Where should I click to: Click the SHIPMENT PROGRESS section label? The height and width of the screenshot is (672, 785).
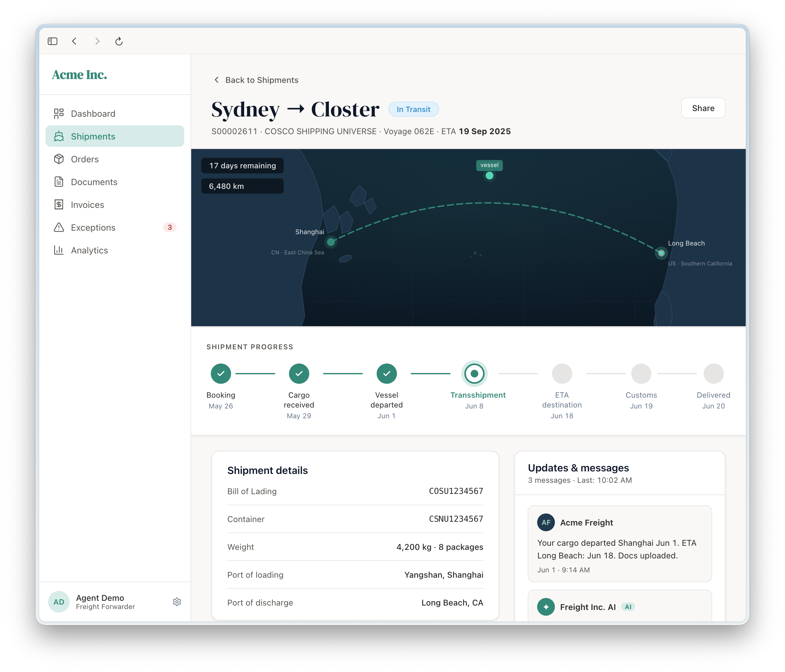click(x=250, y=347)
